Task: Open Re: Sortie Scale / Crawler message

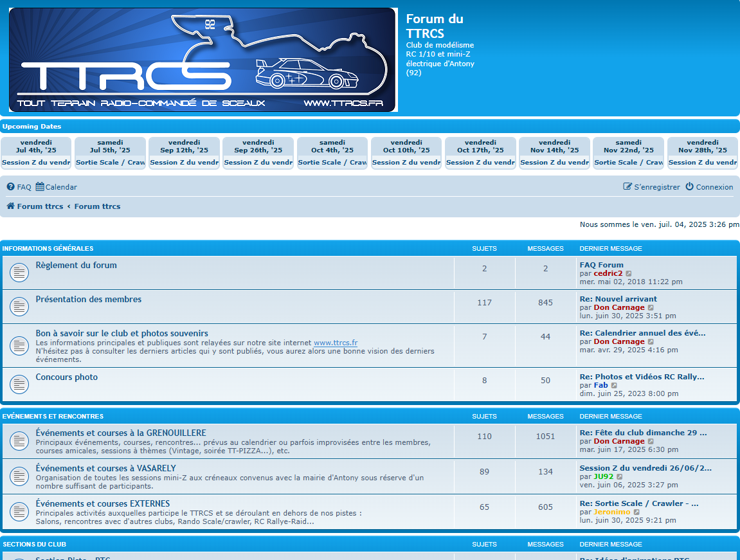Action: 639,503
